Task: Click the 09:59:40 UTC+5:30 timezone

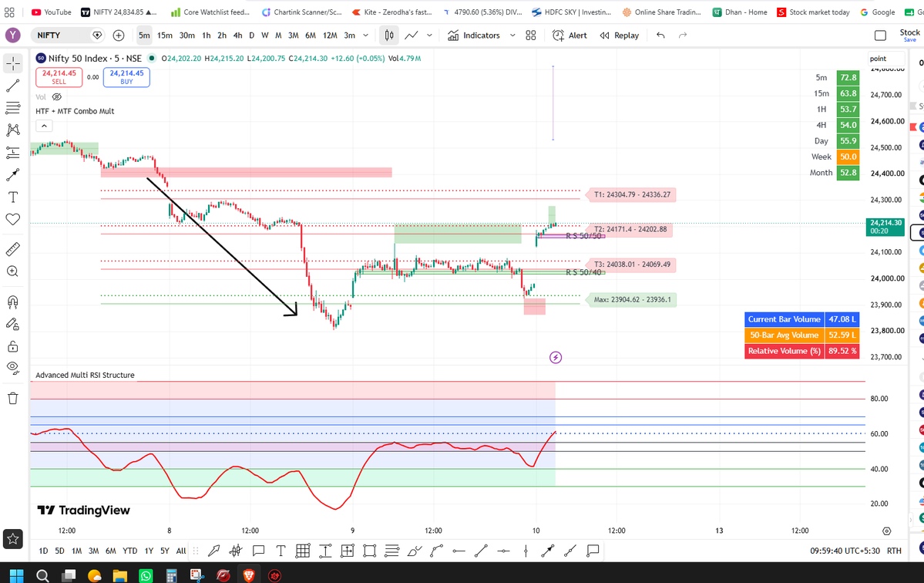Action: point(845,551)
